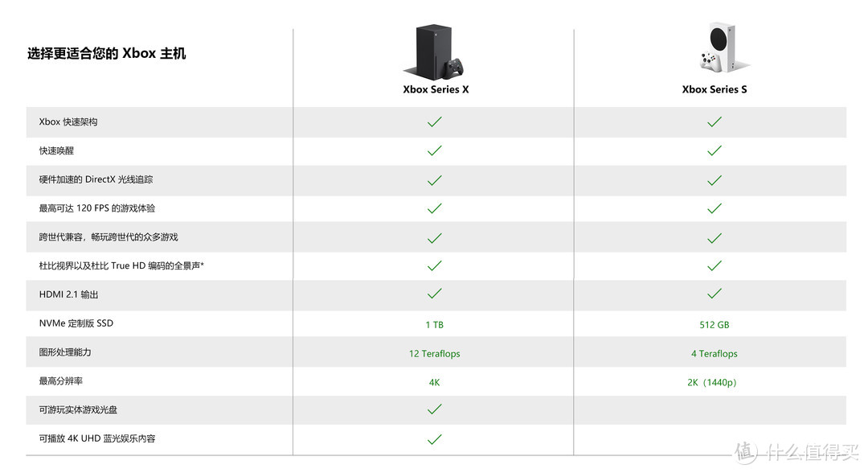Viewport: 868px width, 473px height.
Task: Click Series X checkmark for 跨世代兼容 row
Action: pos(435,238)
